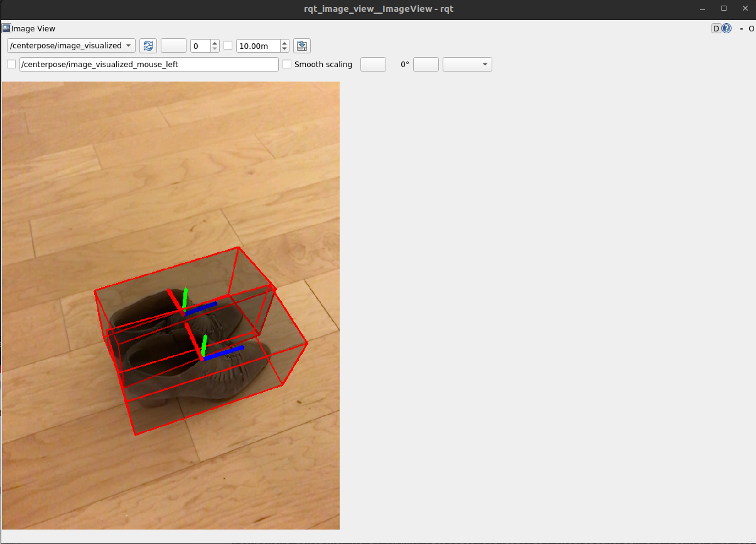Check the mouse_left publish checkbox

click(11, 64)
